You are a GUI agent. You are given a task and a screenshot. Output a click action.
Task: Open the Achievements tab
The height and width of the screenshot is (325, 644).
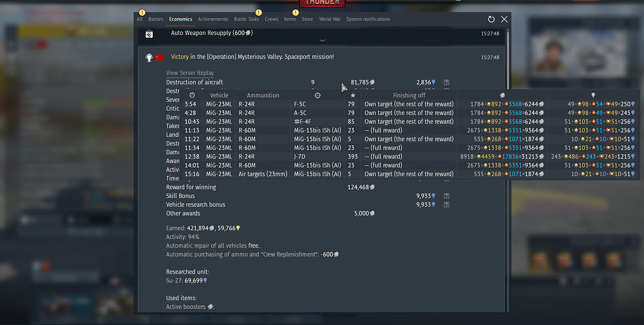point(213,19)
